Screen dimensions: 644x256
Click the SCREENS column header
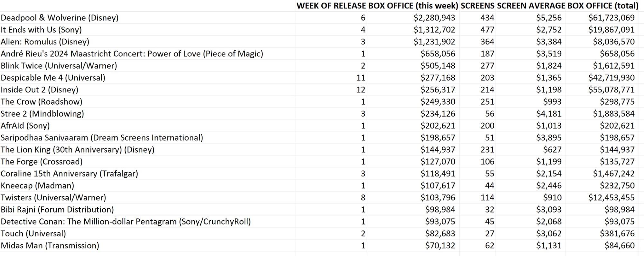[478, 6]
